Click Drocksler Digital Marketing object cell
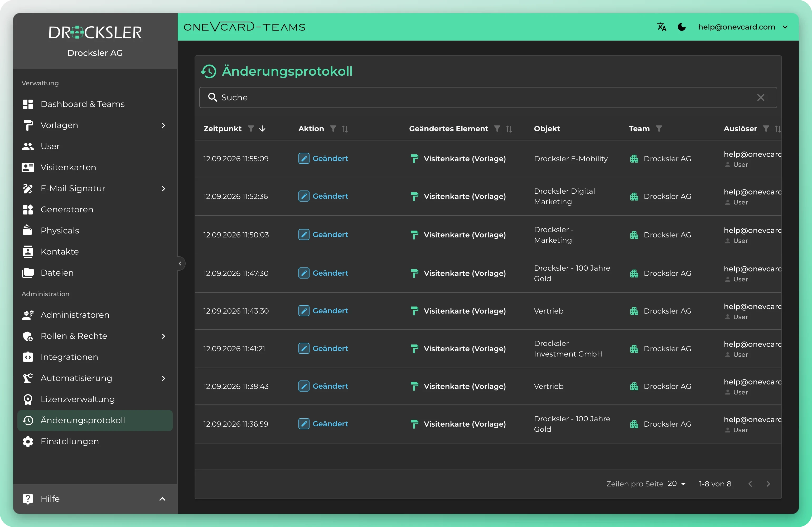Image resolution: width=812 pixels, height=527 pixels. [x=564, y=196]
